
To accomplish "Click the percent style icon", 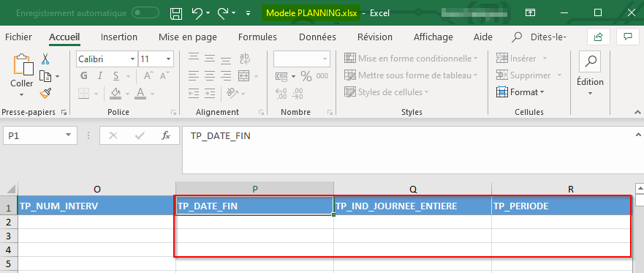I will (306, 76).
